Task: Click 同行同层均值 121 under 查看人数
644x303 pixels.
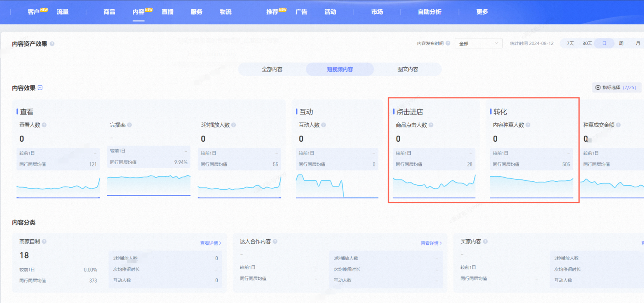Action: 58,164
